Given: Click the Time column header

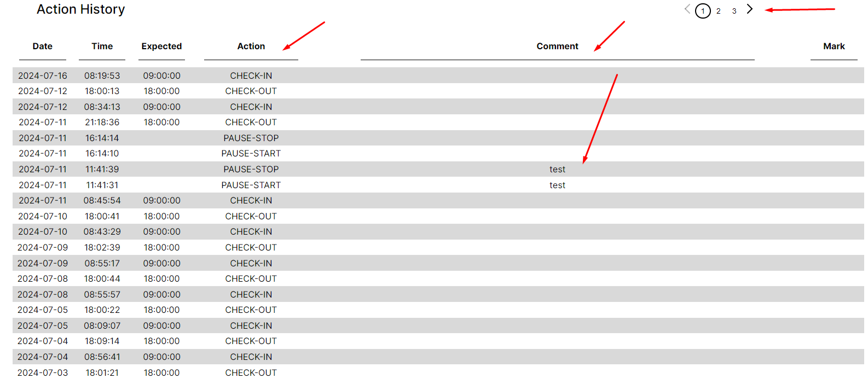Looking at the screenshot, I should click(x=102, y=46).
